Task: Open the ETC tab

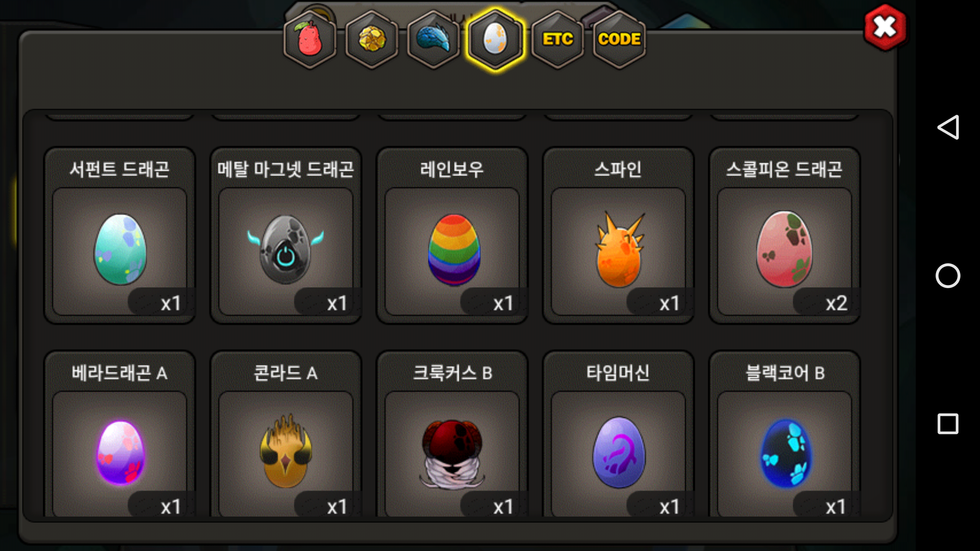Action: [x=557, y=39]
